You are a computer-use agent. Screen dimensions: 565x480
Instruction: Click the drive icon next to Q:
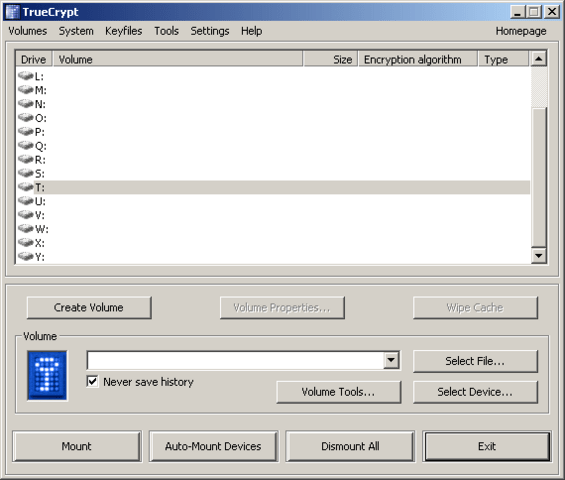point(26,145)
